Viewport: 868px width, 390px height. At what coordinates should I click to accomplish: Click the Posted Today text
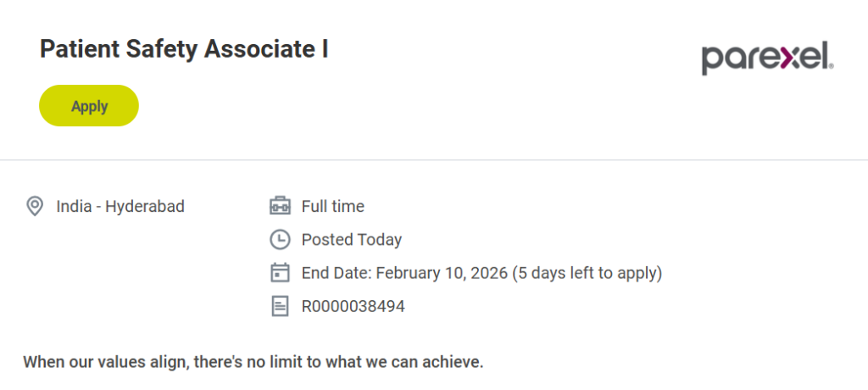(x=352, y=240)
